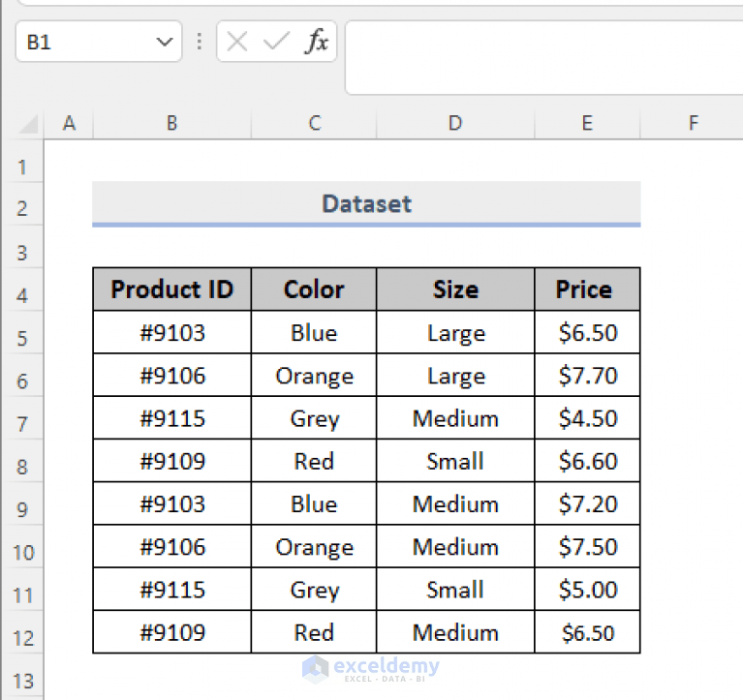Viewport: 743px width, 700px height.
Task: Select cell #9115 in row 7
Action: (172, 417)
